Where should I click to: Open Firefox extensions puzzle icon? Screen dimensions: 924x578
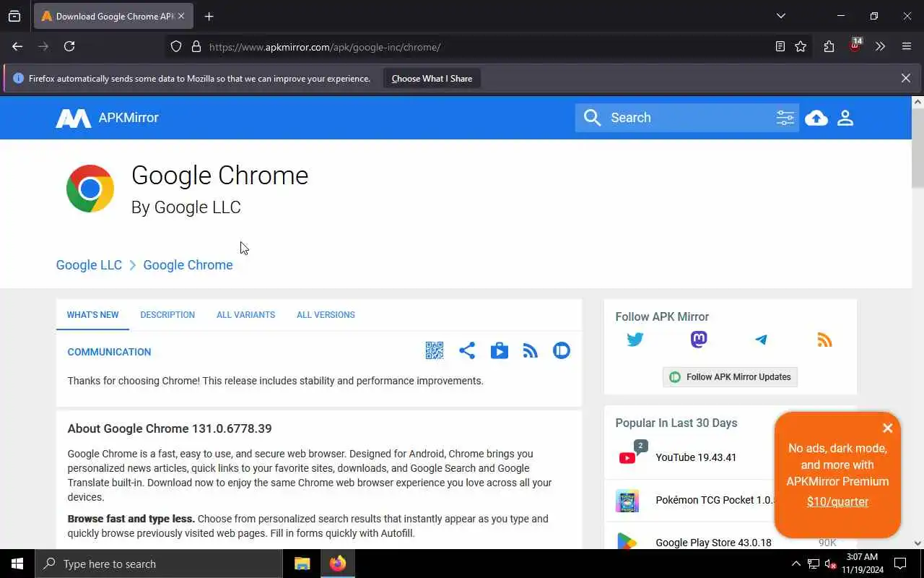[829, 46]
